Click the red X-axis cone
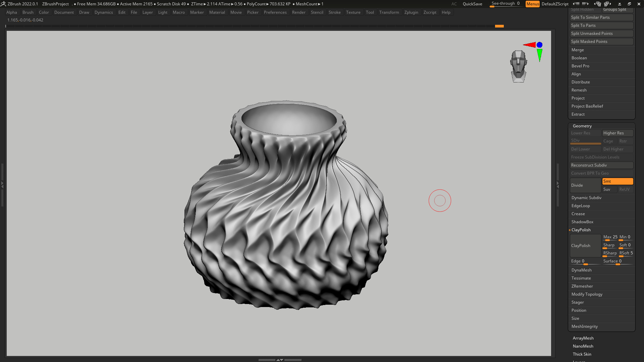Viewport: 644px width, 362px height. pyautogui.click(x=530, y=45)
